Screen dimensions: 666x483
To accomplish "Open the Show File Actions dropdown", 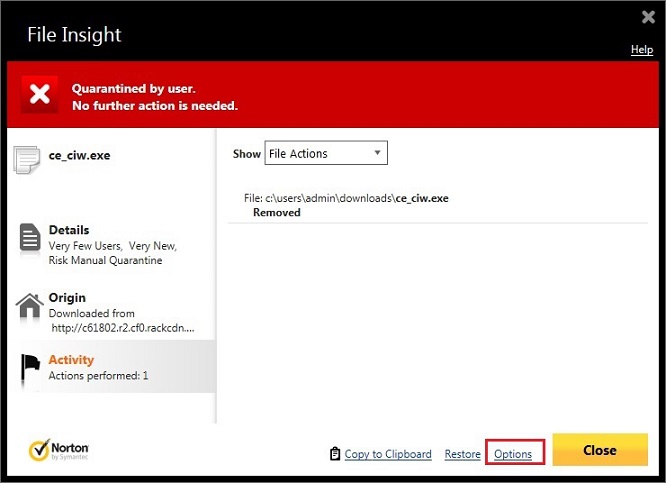I will click(x=326, y=153).
